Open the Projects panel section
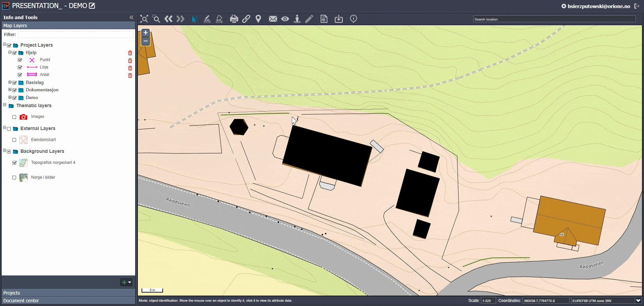 [x=68, y=293]
